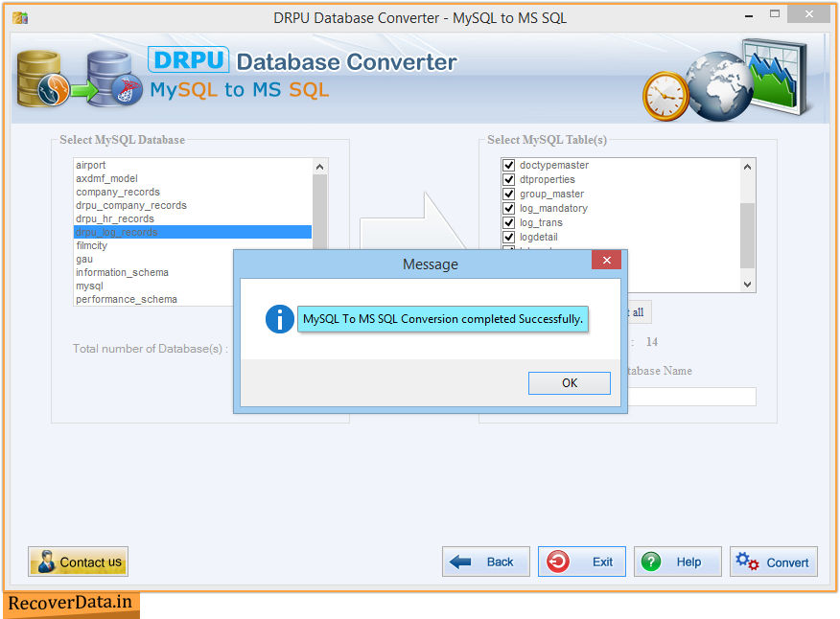This screenshot has width=840, height=619.
Task: Click the database name input field
Action: coord(691,397)
